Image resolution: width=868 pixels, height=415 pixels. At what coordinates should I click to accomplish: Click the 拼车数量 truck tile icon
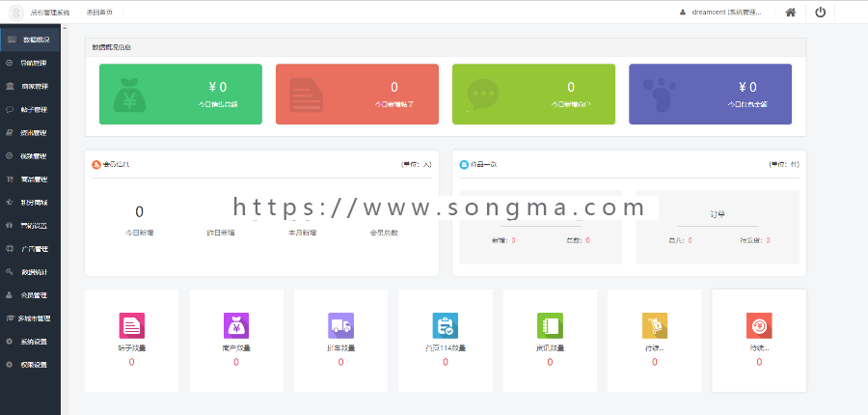coord(341,325)
